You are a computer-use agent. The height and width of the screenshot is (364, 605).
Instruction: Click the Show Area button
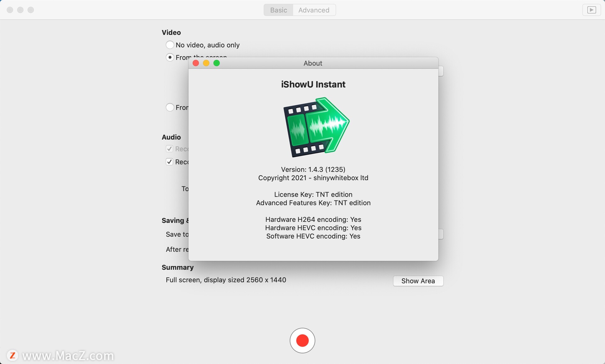[418, 281]
